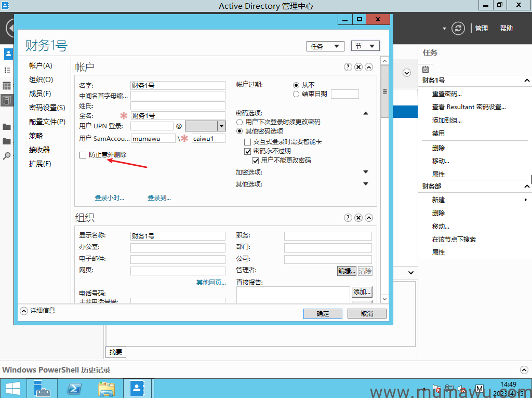Choose 用户下次登录时须更改密码 option
The image size is (532, 398).
tap(240, 122)
